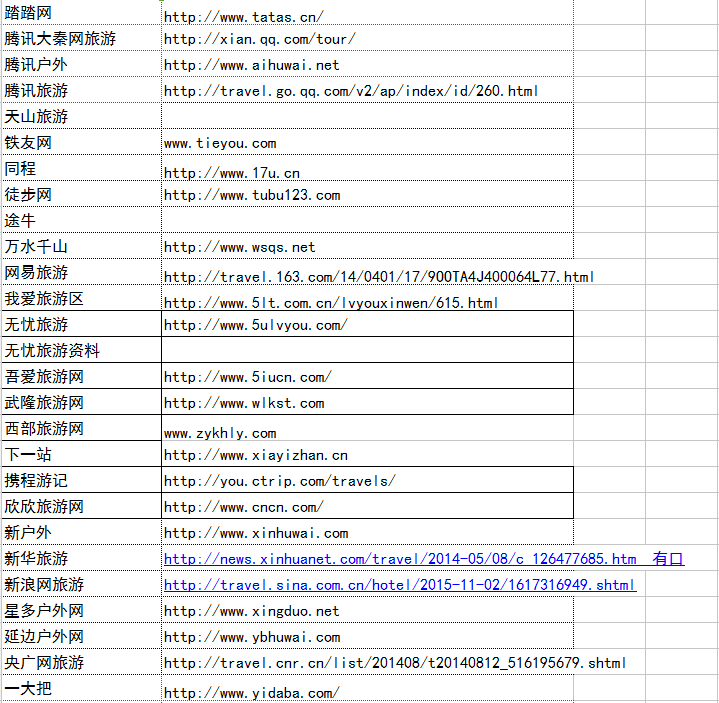The image size is (719, 703).
Task: Select the cell with http://www.aihuwai.net
Action: click(x=367, y=64)
